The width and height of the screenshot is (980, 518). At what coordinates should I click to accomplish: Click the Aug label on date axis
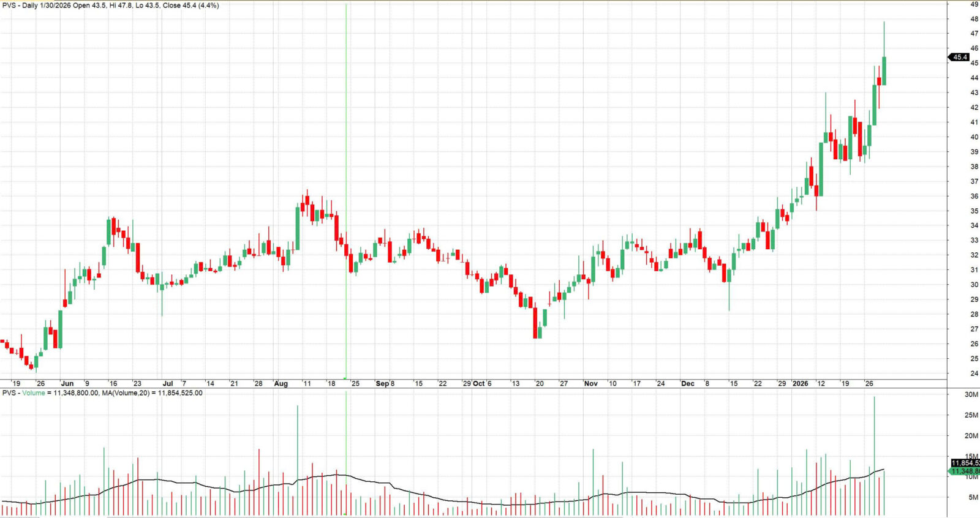281,384
